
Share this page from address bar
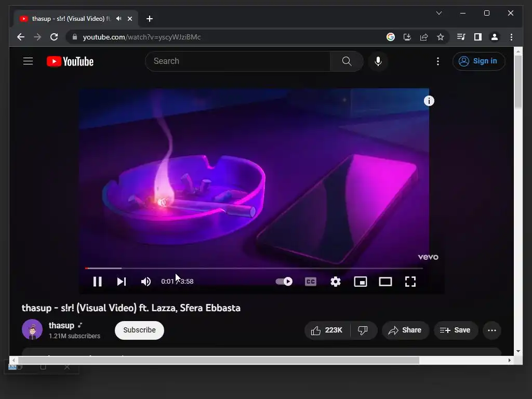(424, 37)
